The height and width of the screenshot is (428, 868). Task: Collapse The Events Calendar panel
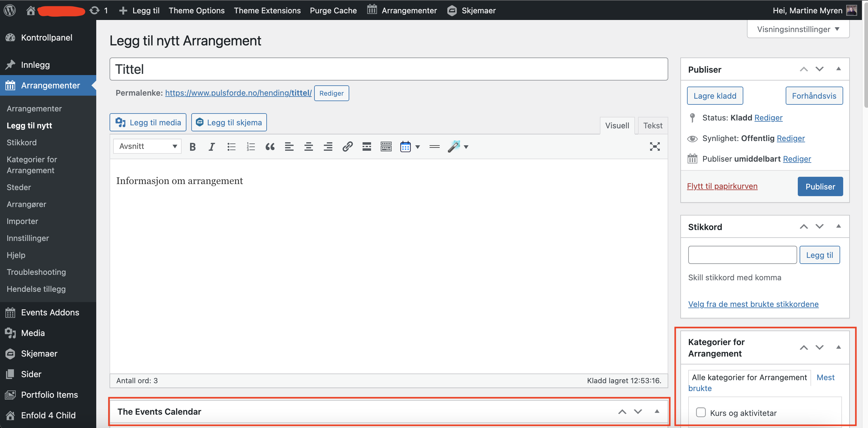(657, 411)
